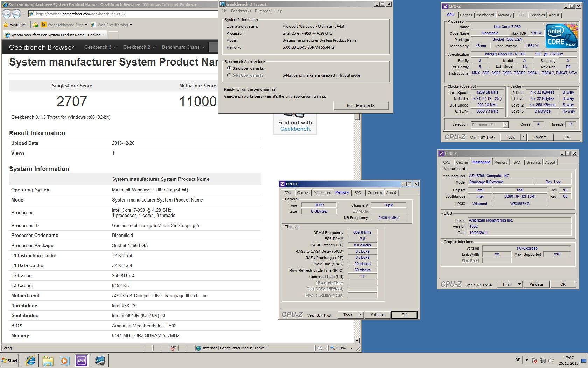Open the Action Center flag icon
This screenshot has height=368, width=588.
[534, 361]
